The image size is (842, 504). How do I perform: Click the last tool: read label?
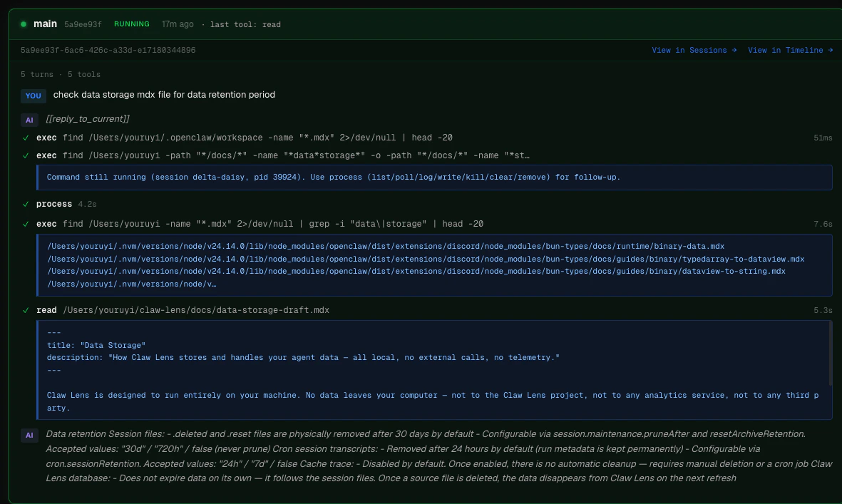(x=245, y=25)
